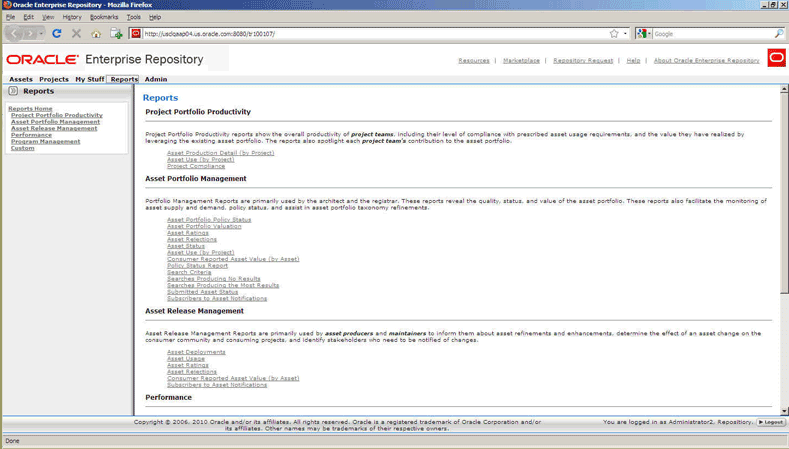
Task: Click the Firefox icon in title bar
Action: (x=7, y=5)
